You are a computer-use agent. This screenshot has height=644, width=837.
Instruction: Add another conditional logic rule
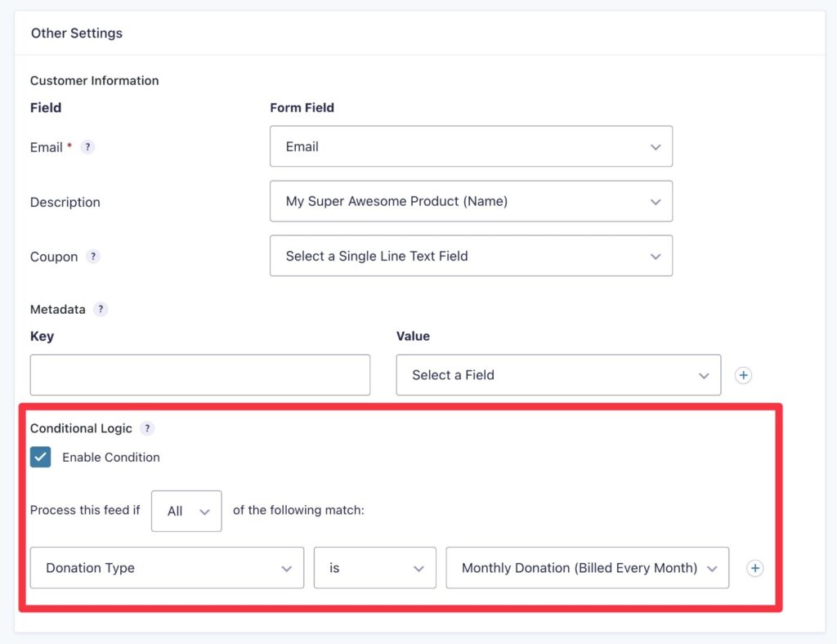[x=754, y=568]
